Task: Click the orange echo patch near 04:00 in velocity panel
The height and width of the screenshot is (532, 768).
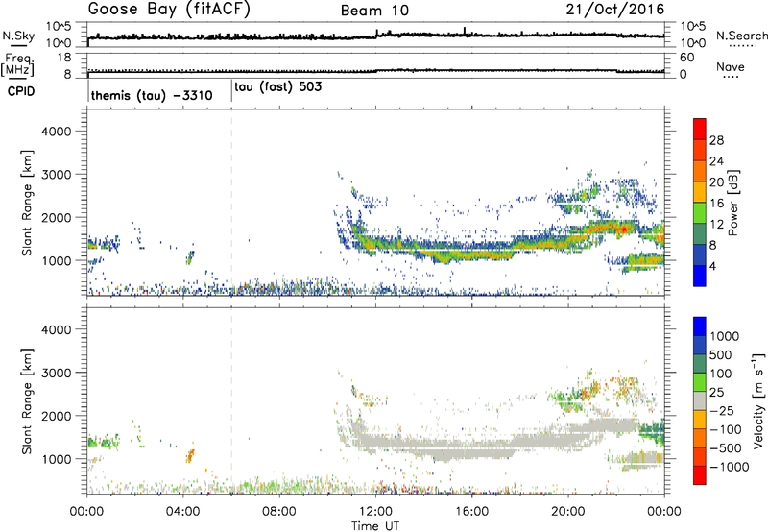Action: tap(190, 455)
